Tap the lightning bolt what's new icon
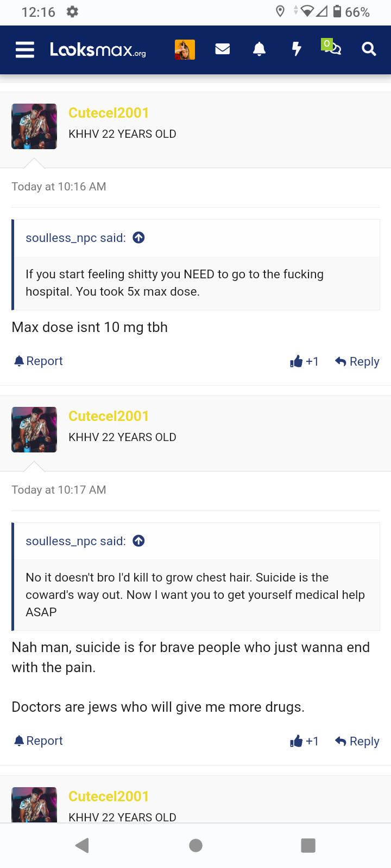Image resolution: width=391 pixels, height=868 pixels. [297, 49]
